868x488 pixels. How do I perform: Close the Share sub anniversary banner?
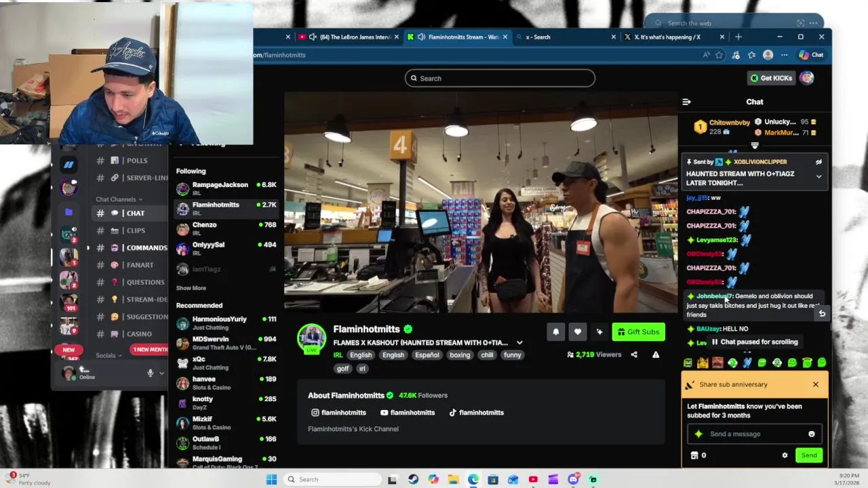[816, 385]
